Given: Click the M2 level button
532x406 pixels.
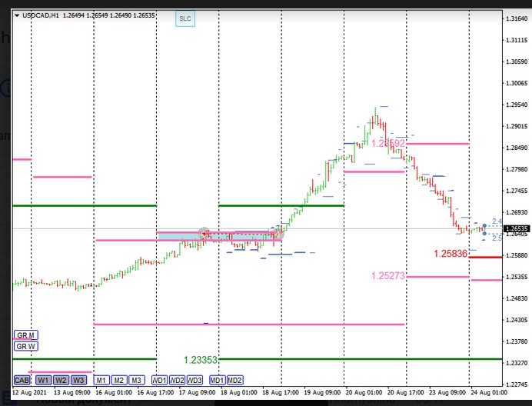Looking at the screenshot, I should point(119,380).
